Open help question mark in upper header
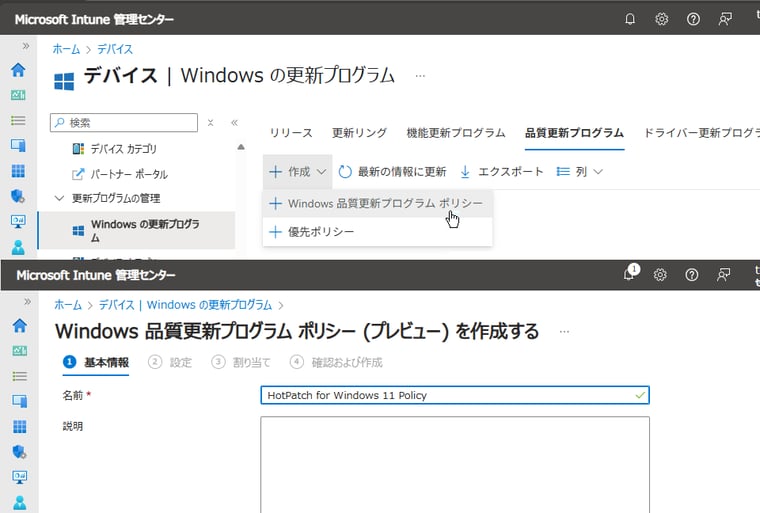Screen dimensions: 760x513 (x=693, y=19)
